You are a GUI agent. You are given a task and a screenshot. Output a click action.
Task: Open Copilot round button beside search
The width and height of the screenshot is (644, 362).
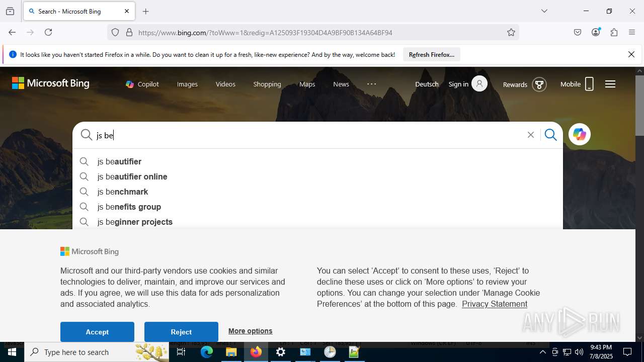pyautogui.click(x=580, y=134)
